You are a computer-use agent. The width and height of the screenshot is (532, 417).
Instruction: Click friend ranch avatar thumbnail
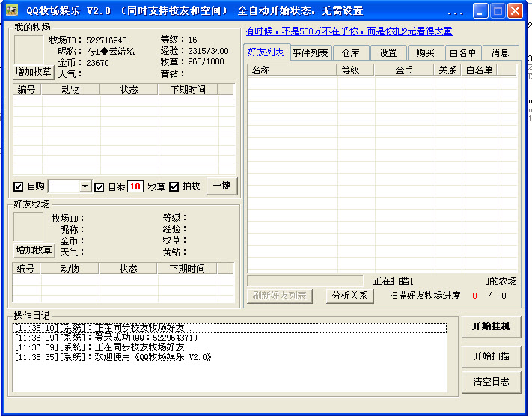pos(28,227)
